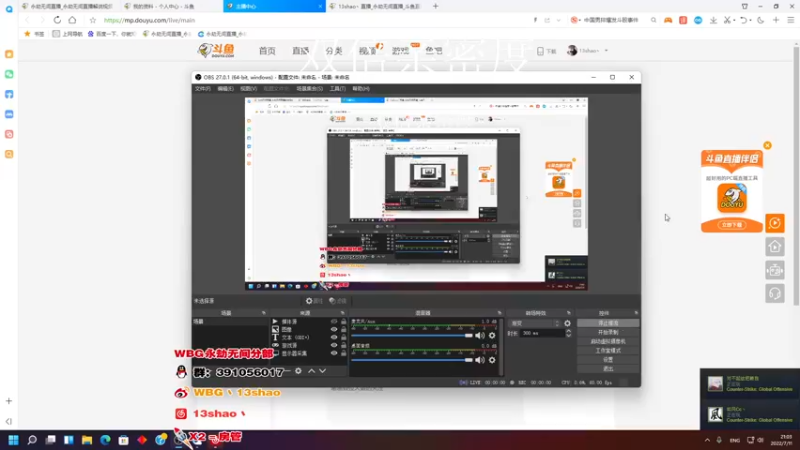This screenshot has height=450, width=800.
Task: Open the 场景集合(S) menu in OBS
Action: pos(309,89)
